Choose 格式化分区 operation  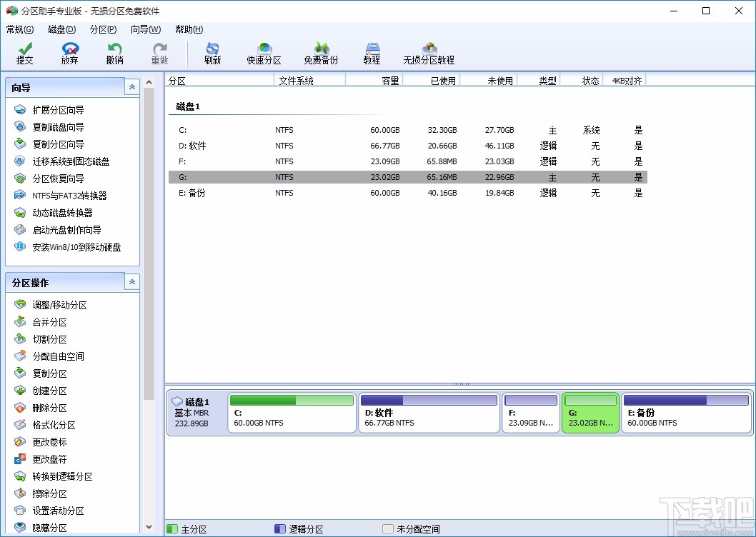click(54, 425)
